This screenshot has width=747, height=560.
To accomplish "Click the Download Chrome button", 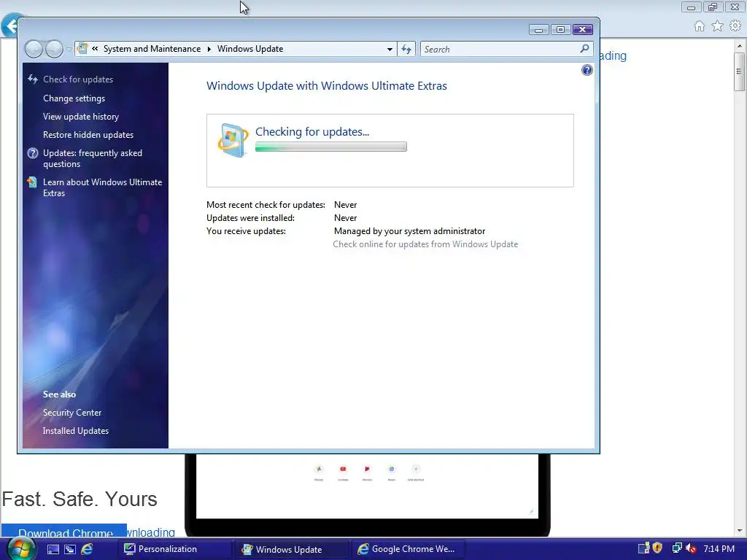I will point(65,532).
